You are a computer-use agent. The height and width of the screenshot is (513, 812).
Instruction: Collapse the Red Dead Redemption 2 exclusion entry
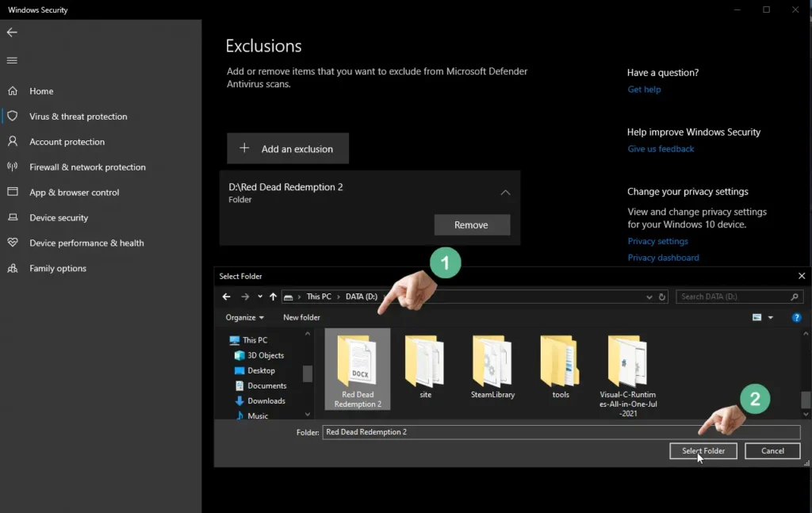tap(505, 193)
